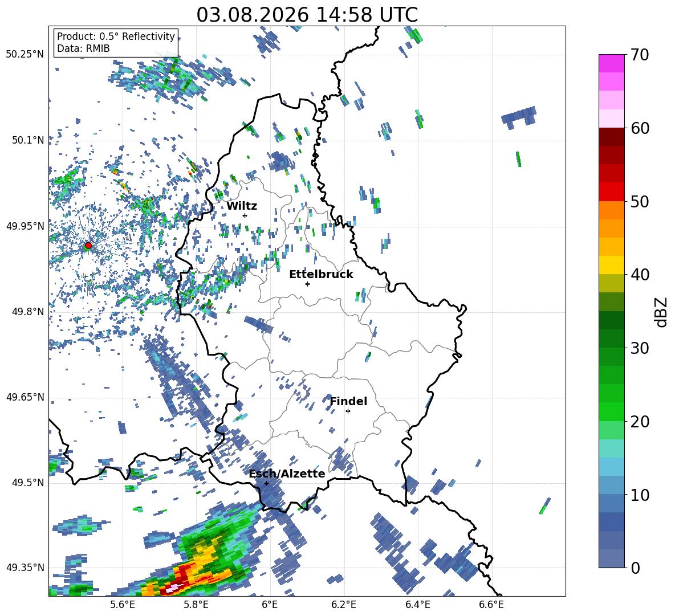Click the Product 0.5° Reflectivity info box
The width and height of the screenshot is (675, 616).
pos(116,42)
